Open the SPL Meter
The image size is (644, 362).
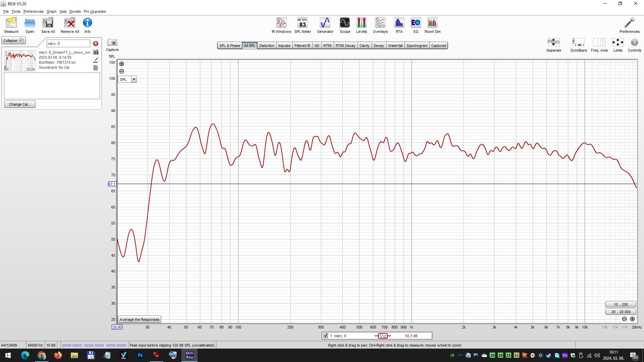[303, 25]
